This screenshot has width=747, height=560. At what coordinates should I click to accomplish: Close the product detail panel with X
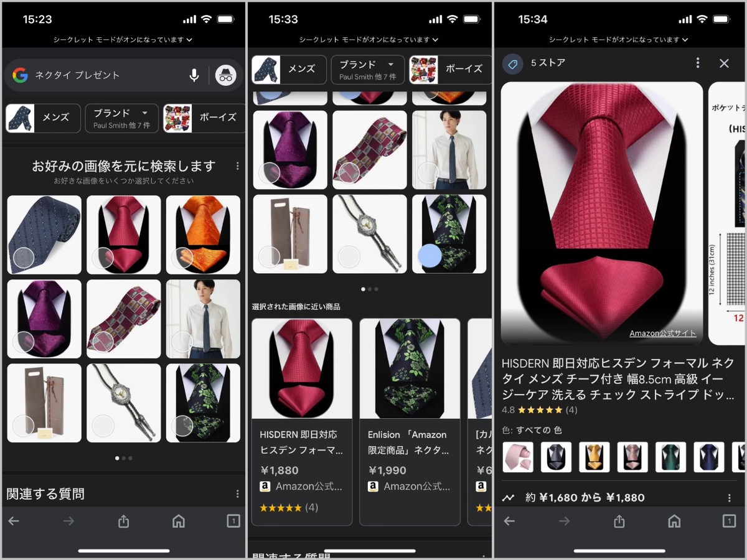tap(724, 63)
